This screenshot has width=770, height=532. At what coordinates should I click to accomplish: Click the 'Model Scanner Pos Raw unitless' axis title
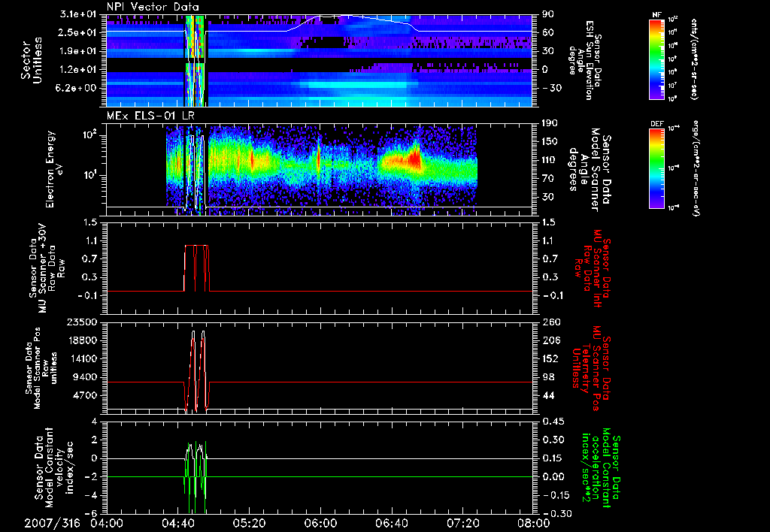(x=41, y=368)
